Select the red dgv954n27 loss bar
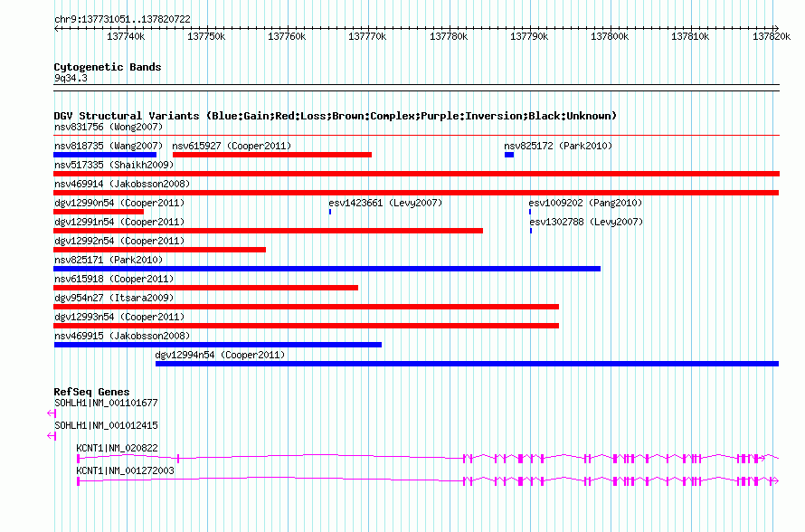 [306, 307]
